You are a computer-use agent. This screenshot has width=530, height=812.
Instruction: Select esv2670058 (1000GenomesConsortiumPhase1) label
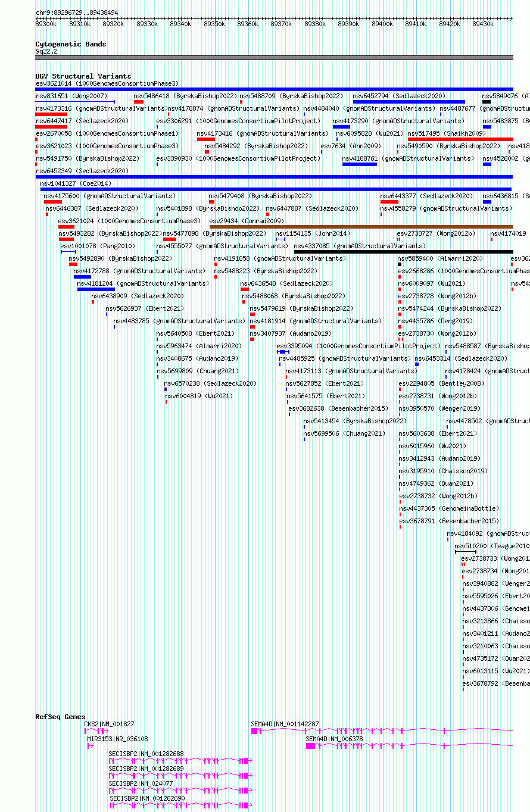[107, 133]
